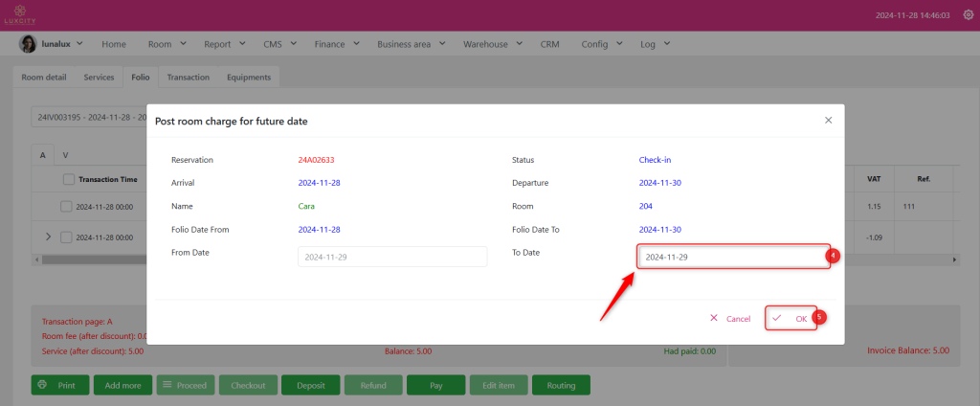Open the settings gear icon
This screenshot has height=406, width=980.
pyautogui.click(x=968, y=15)
